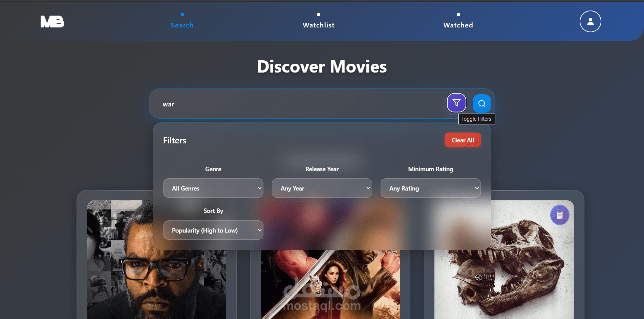Click the dot indicator above Watchlist
Viewport: 644px width, 319px height.
[318, 15]
